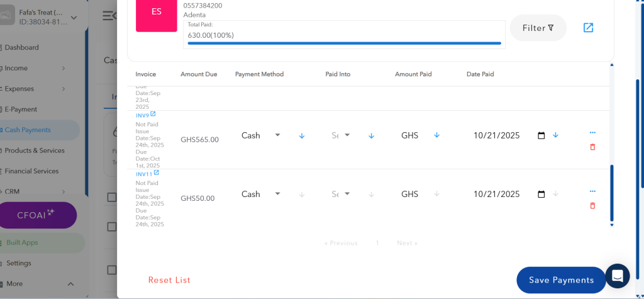Delete the INV9 payment row
The height and width of the screenshot is (299, 644).
[x=592, y=147]
